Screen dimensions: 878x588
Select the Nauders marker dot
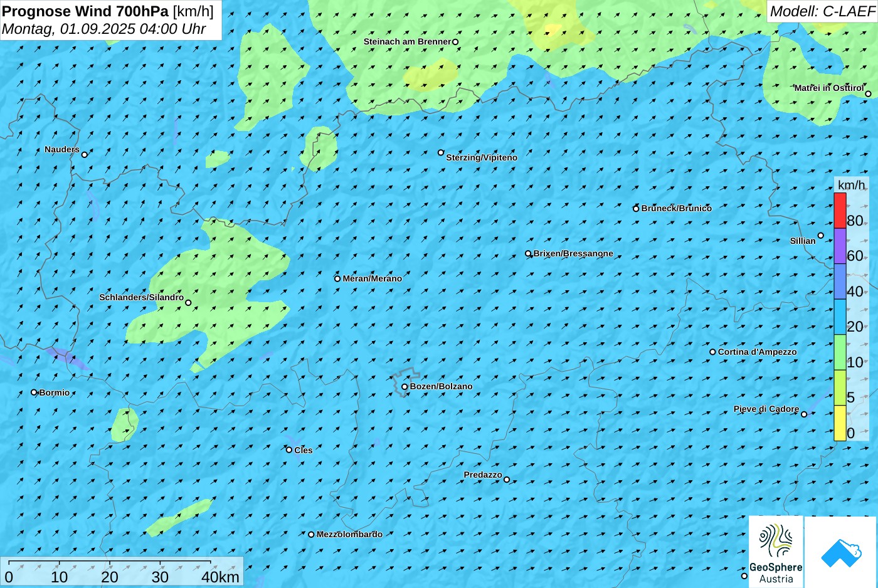85,155
